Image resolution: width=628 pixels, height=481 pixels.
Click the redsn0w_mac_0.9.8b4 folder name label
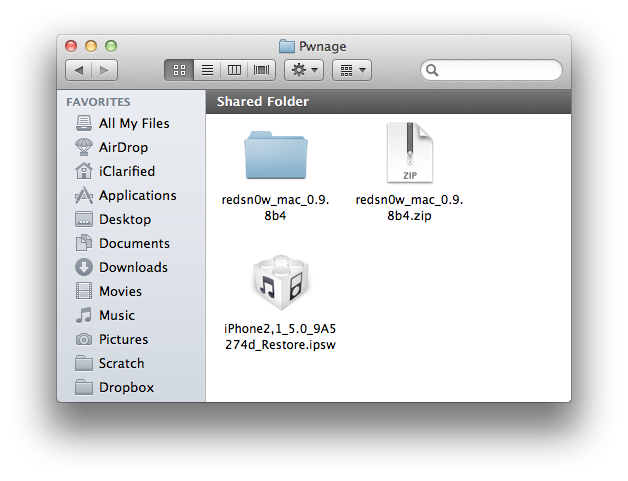(276, 207)
